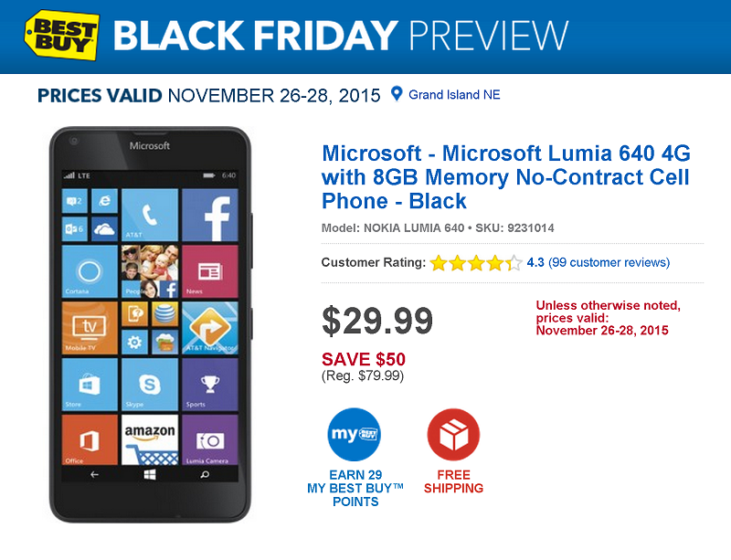
Task: Click the location pin icon
Action: coord(397,94)
